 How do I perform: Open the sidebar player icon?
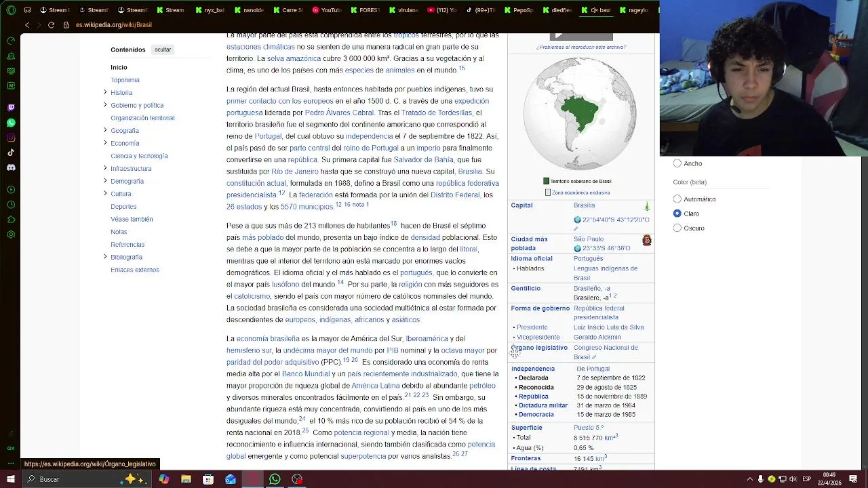click(11, 190)
